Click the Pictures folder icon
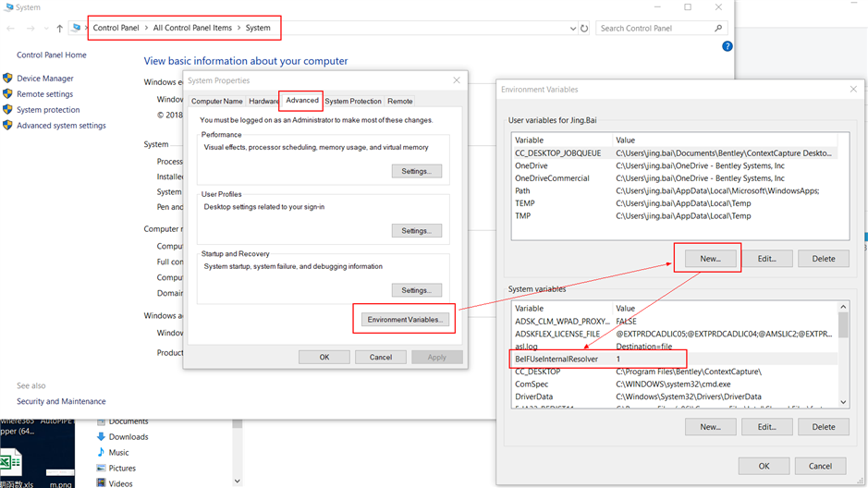This screenshot has height=488, width=868. [101, 468]
